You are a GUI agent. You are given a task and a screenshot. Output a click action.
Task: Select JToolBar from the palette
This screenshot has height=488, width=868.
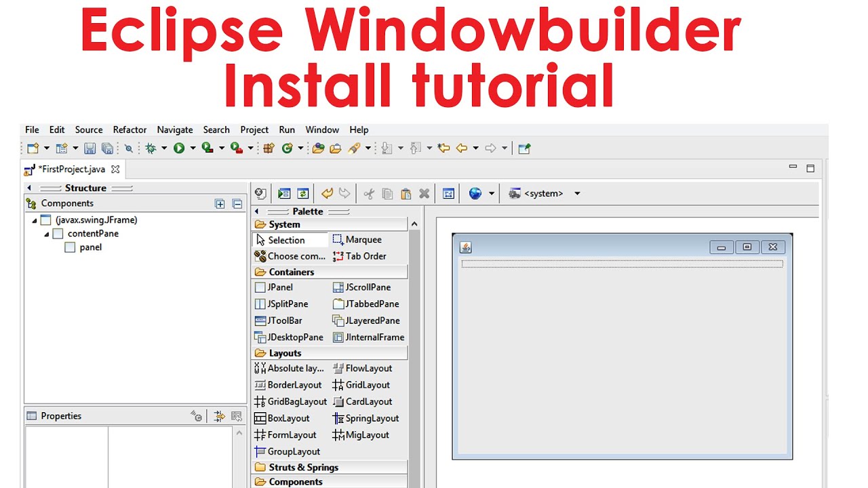(x=278, y=321)
